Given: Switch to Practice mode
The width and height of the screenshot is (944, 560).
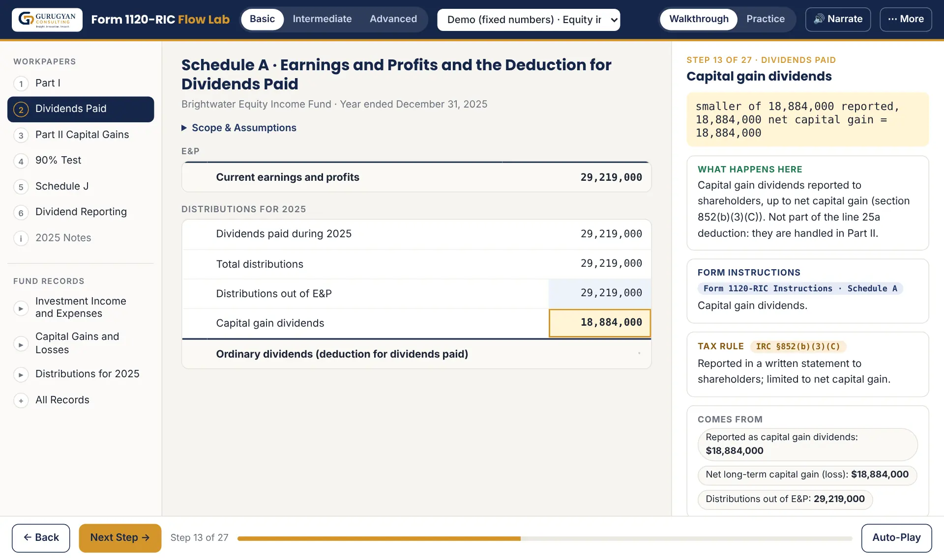Looking at the screenshot, I should pos(766,19).
